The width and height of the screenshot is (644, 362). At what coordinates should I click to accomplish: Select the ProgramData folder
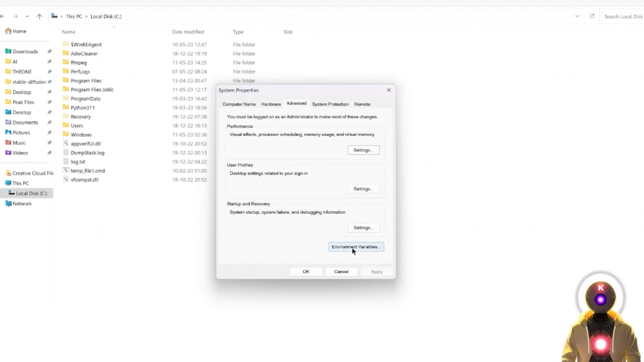(x=85, y=99)
